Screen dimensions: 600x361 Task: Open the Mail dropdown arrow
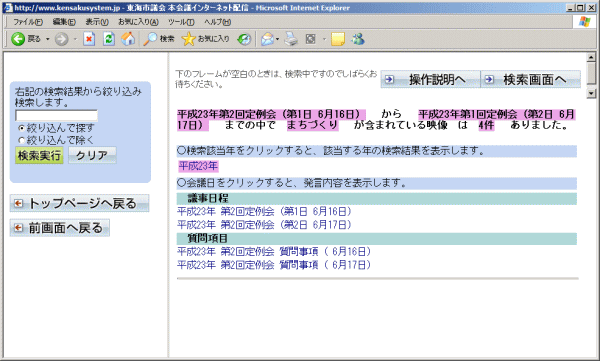click(277, 39)
